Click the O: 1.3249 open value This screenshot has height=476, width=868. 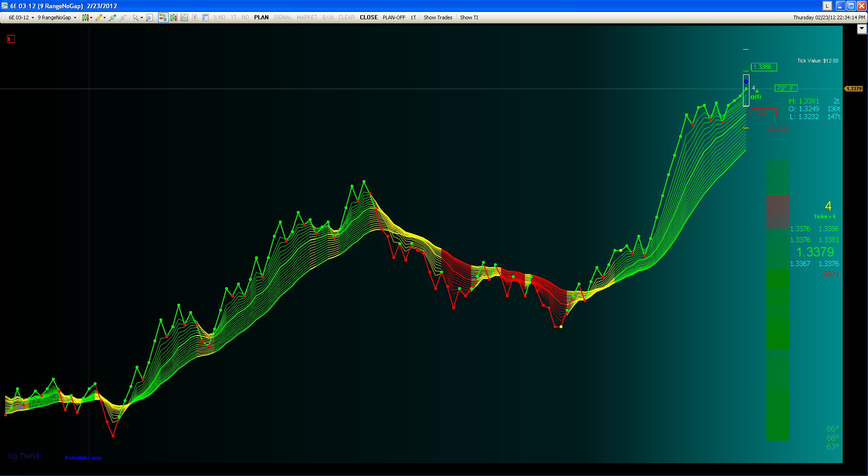[804, 109]
